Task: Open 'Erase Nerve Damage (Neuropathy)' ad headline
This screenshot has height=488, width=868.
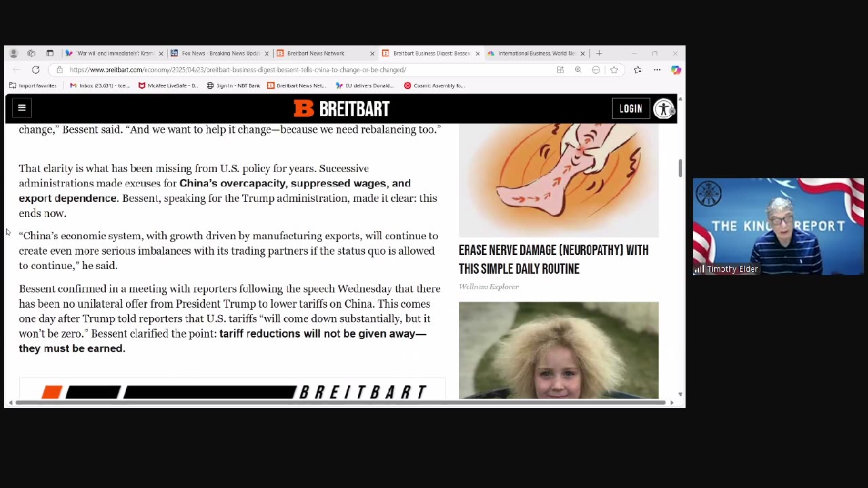Action: click(553, 260)
